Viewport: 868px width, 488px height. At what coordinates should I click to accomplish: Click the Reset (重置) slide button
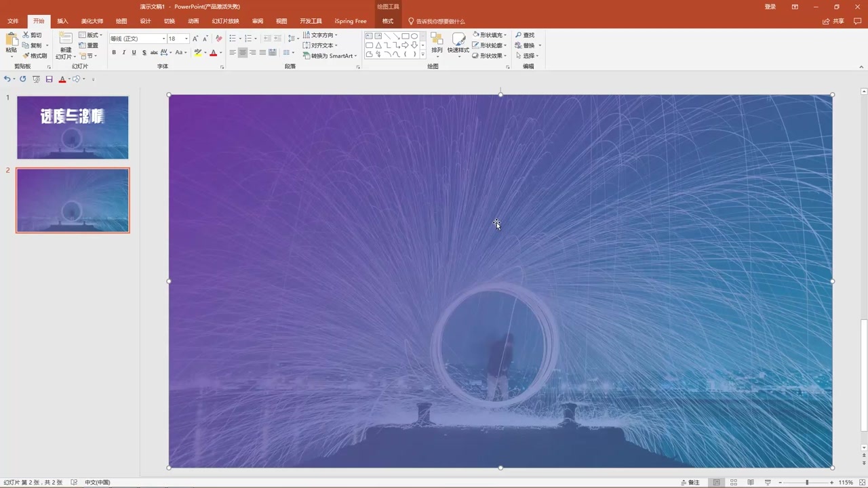pos(89,45)
